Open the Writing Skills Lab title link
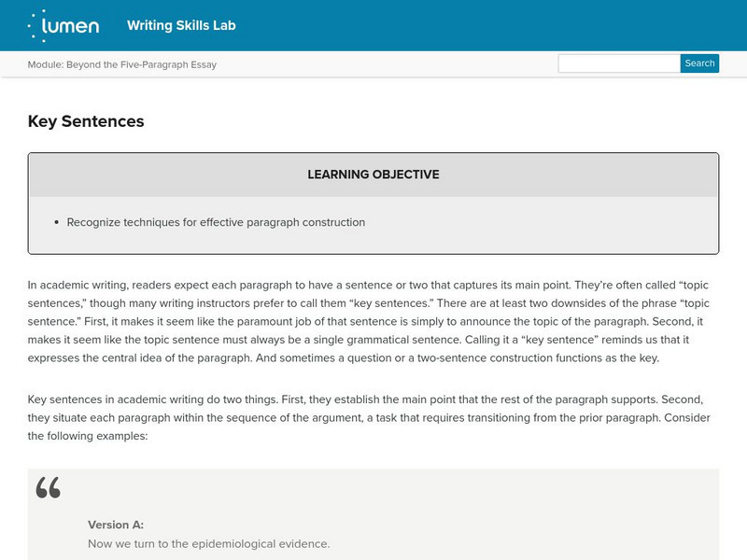This screenshot has width=747, height=560. point(181,25)
